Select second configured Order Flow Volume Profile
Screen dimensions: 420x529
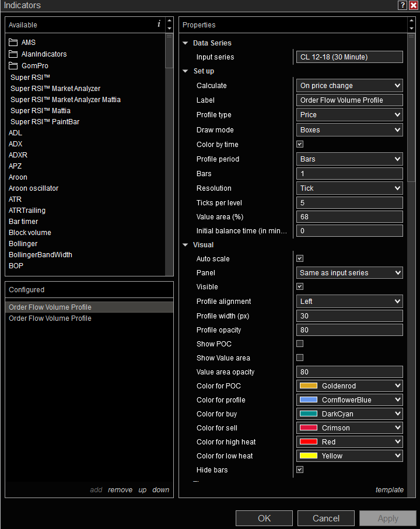89,318
